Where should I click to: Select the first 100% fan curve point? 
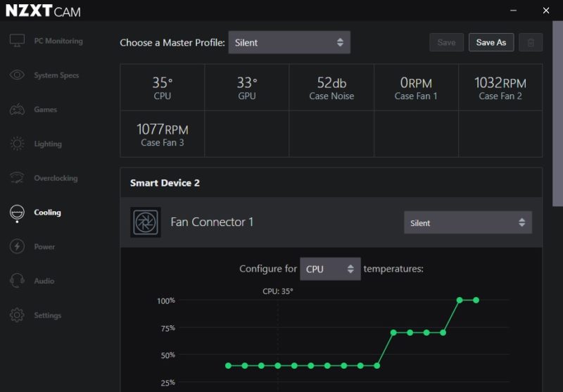coord(460,300)
